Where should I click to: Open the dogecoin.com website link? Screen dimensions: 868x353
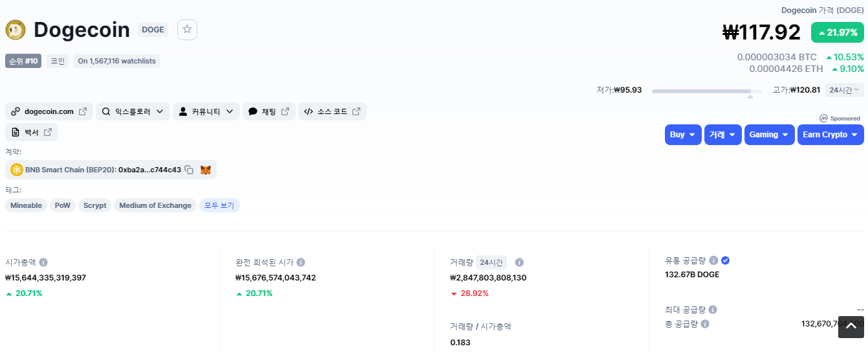pos(49,111)
